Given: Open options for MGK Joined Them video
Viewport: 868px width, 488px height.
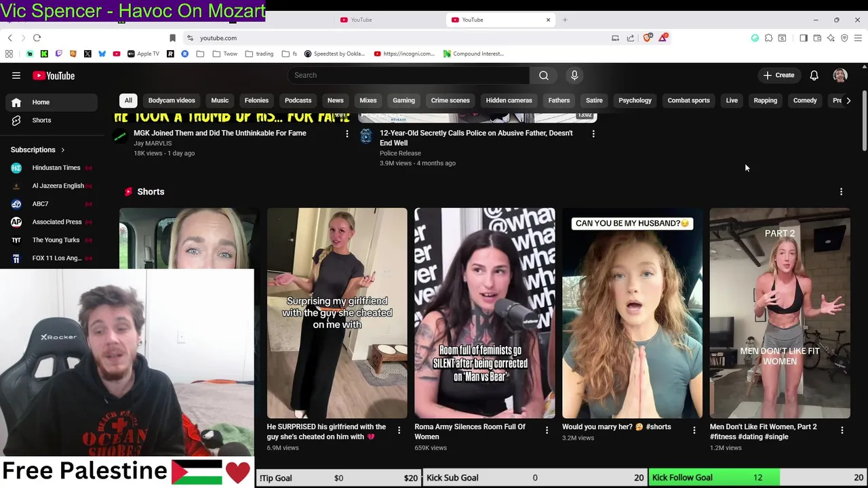Looking at the screenshot, I should point(347,134).
